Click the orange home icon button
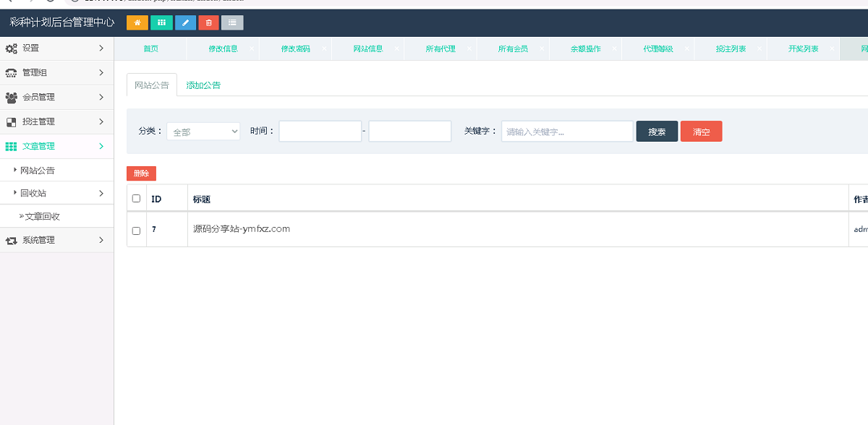Screen dimensions: 868x425 point(137,22)
